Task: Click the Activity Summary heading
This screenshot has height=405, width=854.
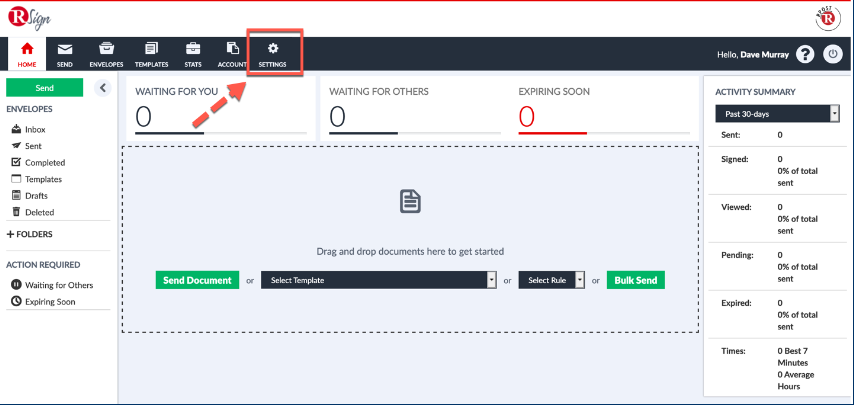Action: click(x=755, y=92)
